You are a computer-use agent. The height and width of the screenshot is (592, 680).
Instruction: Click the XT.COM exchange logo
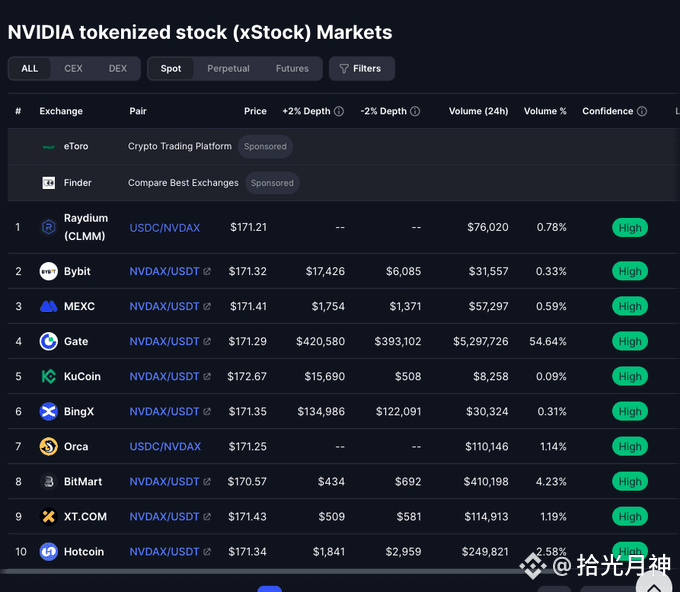click(49, 517)
